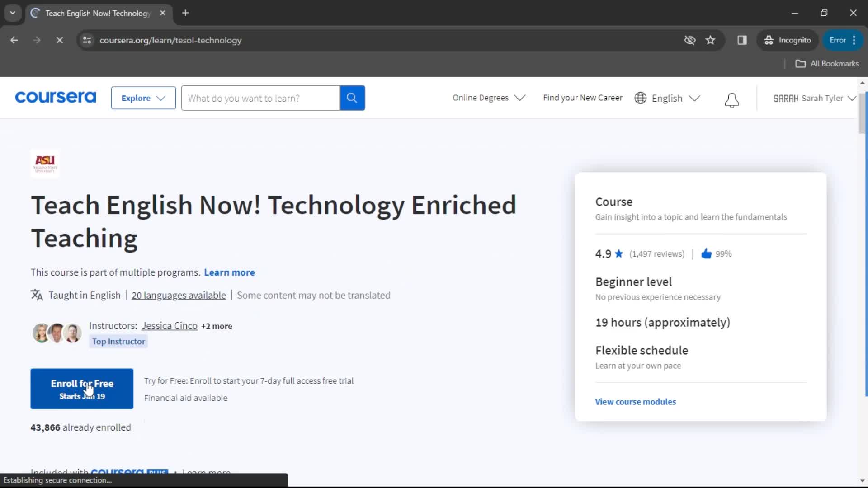Open instructor Jessica Cinco's profile
Screen dimensions: 868x488
[169, 326]
